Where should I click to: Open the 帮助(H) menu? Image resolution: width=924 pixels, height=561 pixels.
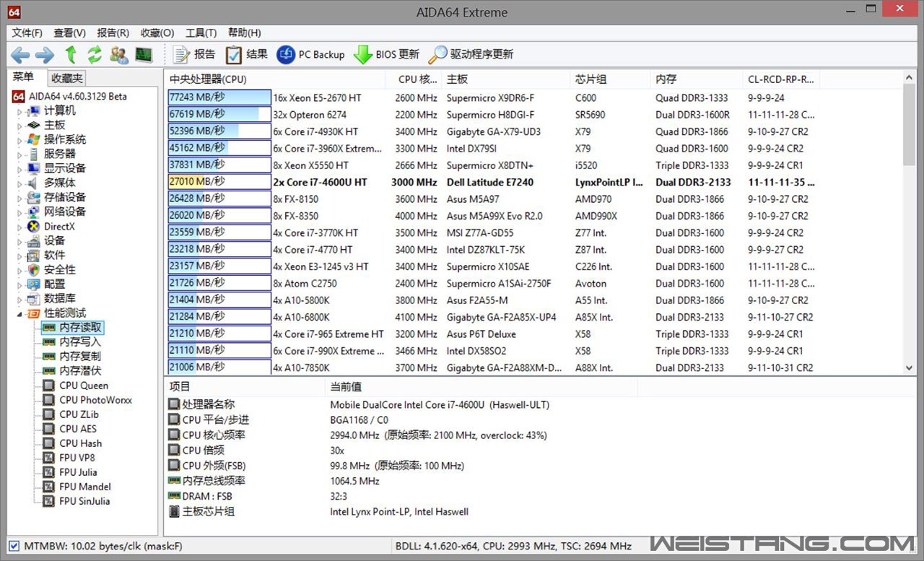tap(244, 32)
